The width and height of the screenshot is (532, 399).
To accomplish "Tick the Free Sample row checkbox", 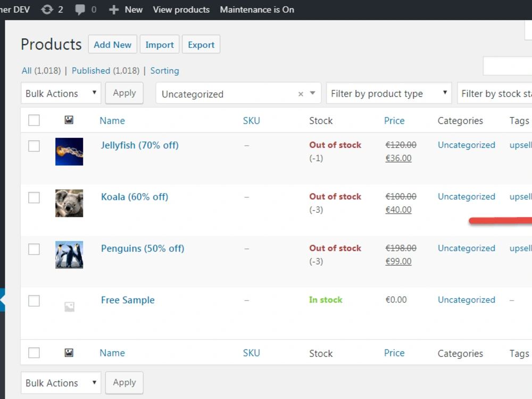I will coord(34,301).
